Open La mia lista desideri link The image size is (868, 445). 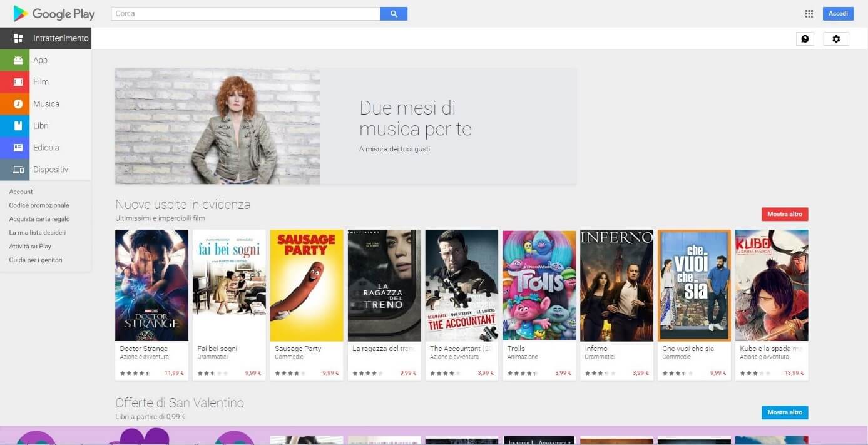click(x=38, y=233)
